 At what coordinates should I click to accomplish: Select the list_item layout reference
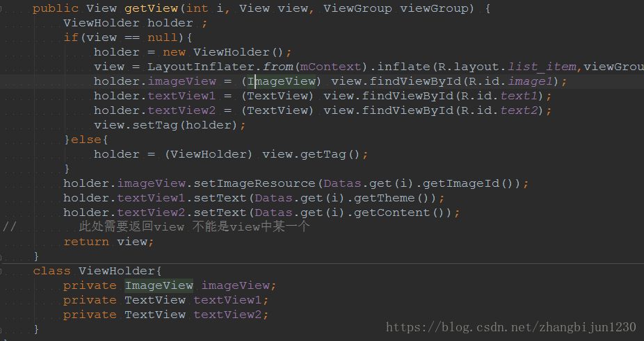coord(542,67)
